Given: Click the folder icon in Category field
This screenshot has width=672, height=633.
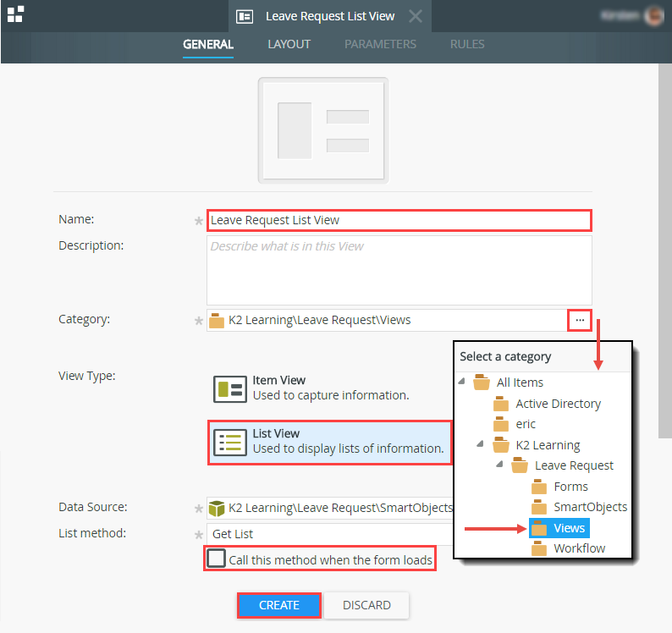Looking at the screenshot, I should 217,320.
